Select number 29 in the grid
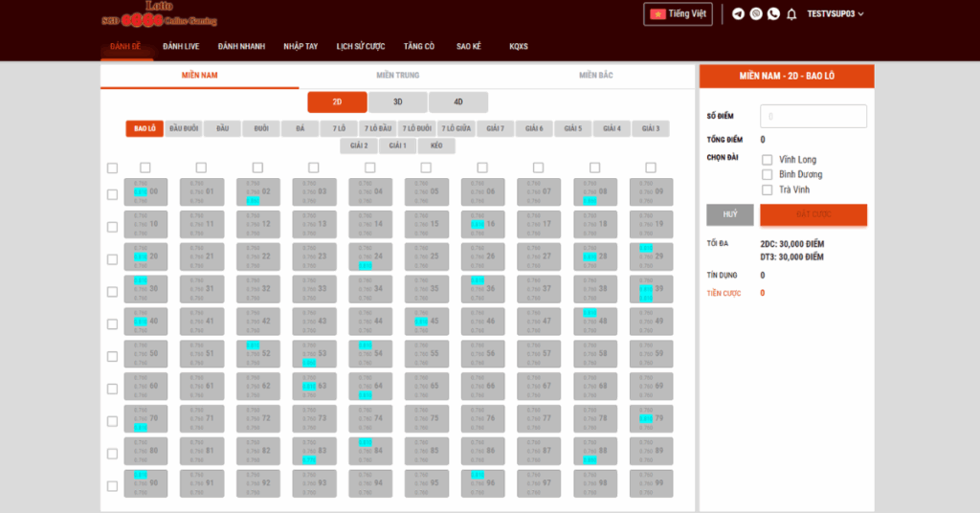 (651, 256)
